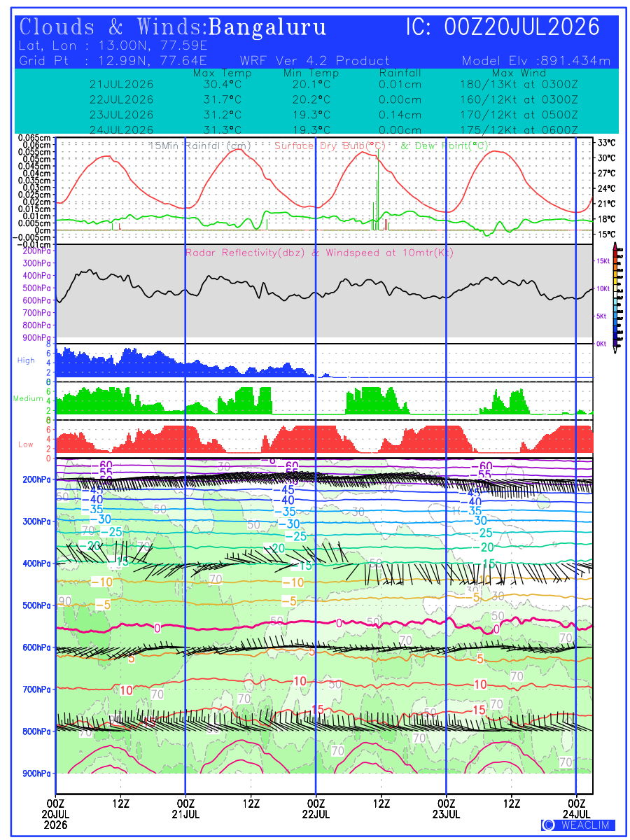630x840 pixels.
Task: Click the Clouds & Winds:Bangaluru title
Action: tap(173, 27)
